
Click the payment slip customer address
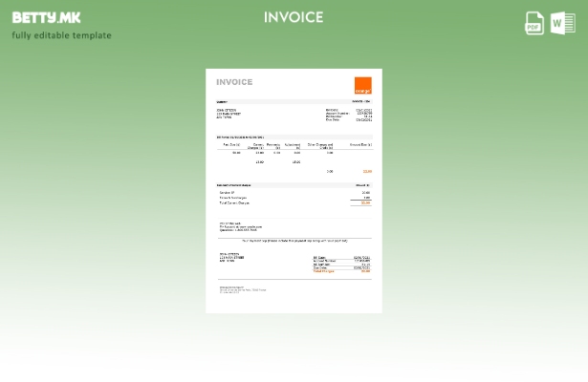click(x=231, y=258)
